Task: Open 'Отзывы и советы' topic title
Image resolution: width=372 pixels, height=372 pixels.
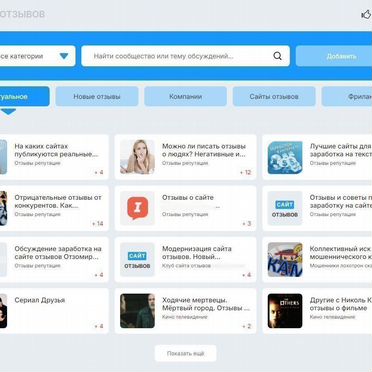Action: (341, 201)
